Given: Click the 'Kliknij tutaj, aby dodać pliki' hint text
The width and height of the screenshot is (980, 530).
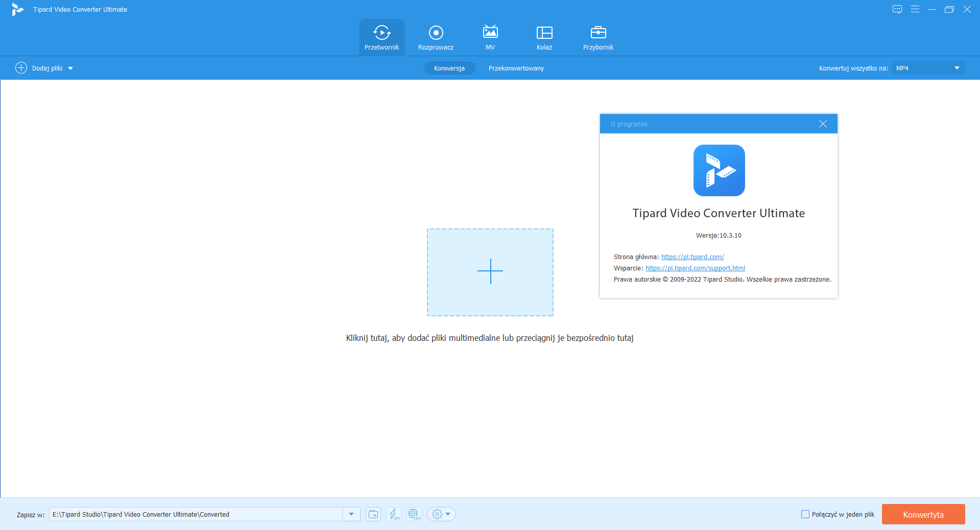Looking at the screenshot, I should (x=490, y=338).
